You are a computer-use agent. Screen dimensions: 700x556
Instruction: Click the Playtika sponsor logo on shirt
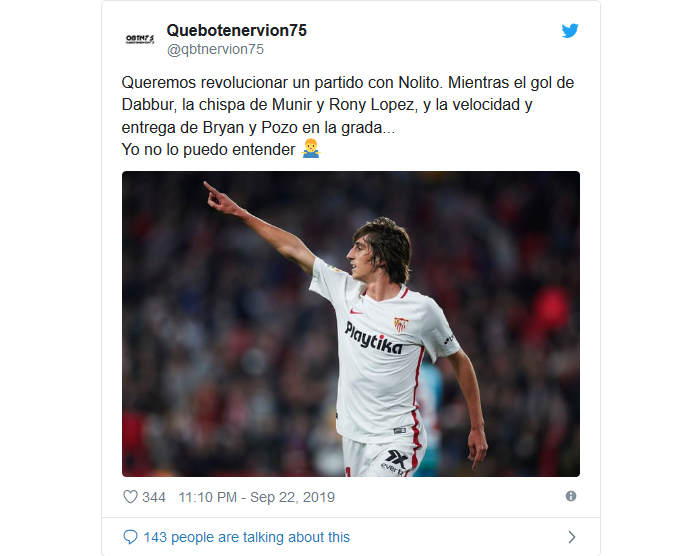(374, 339)
